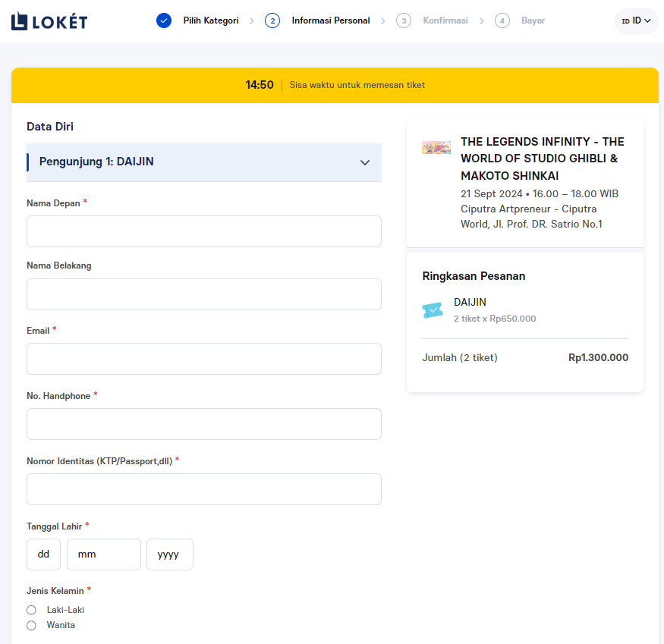Click the Tanggal Lahir label
Screen dimensions: 664x644
54,526
